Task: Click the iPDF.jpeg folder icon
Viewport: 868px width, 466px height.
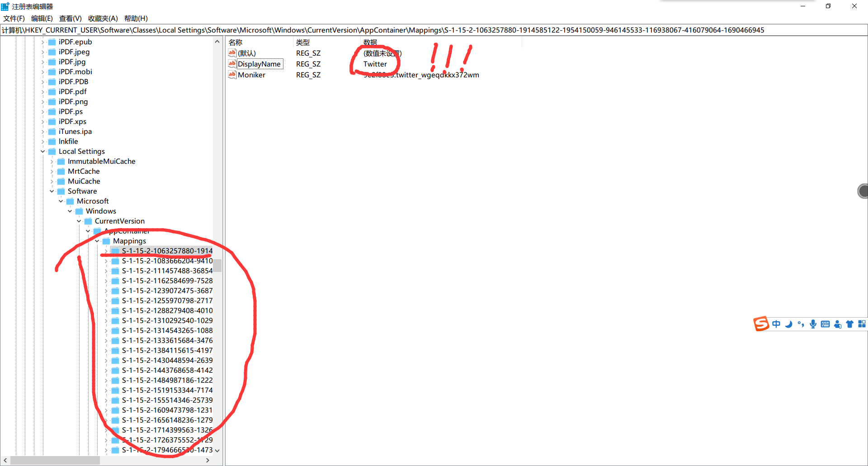Action: [x=52, y=52]
